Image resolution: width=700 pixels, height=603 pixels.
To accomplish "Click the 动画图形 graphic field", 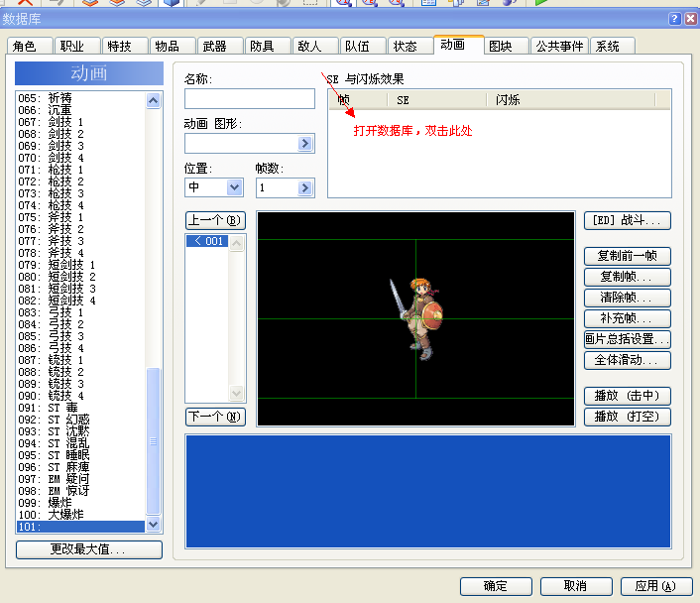I will pos(242,144).
